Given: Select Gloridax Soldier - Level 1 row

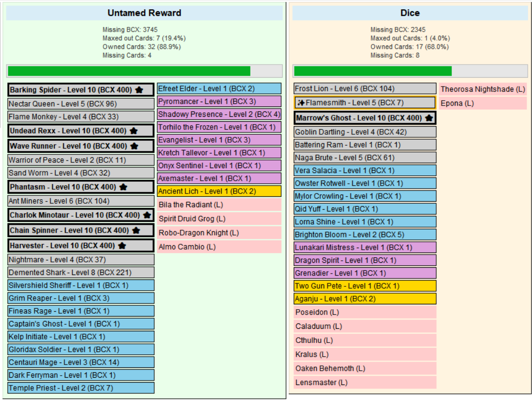Looking at the screenshot, I should pyautogui.click(x=81, y=349).
